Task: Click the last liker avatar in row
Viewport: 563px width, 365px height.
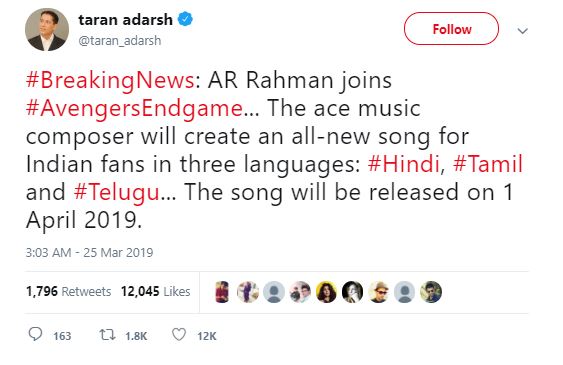Action: (431, 292)
